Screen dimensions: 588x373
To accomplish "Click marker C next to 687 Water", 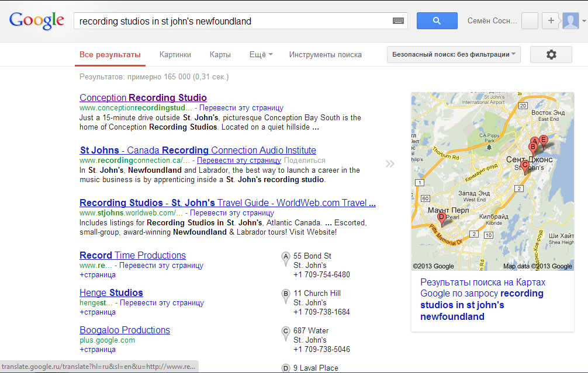I will coord(286,333).
